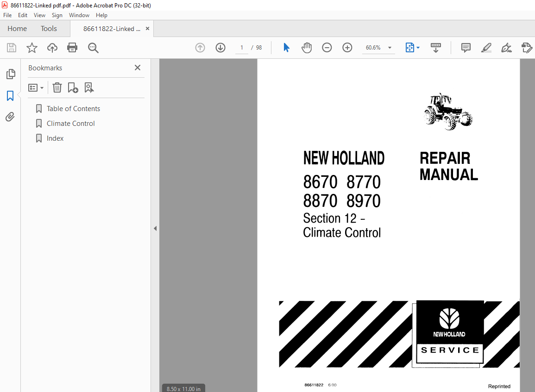The image size is (535, 392).
Task: Open fit page options arrow
Action: 418,48
